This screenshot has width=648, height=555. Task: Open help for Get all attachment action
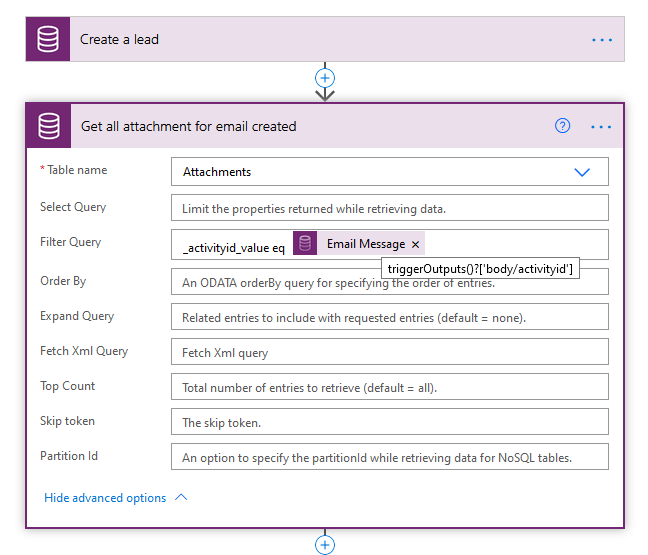click(563, 126)
